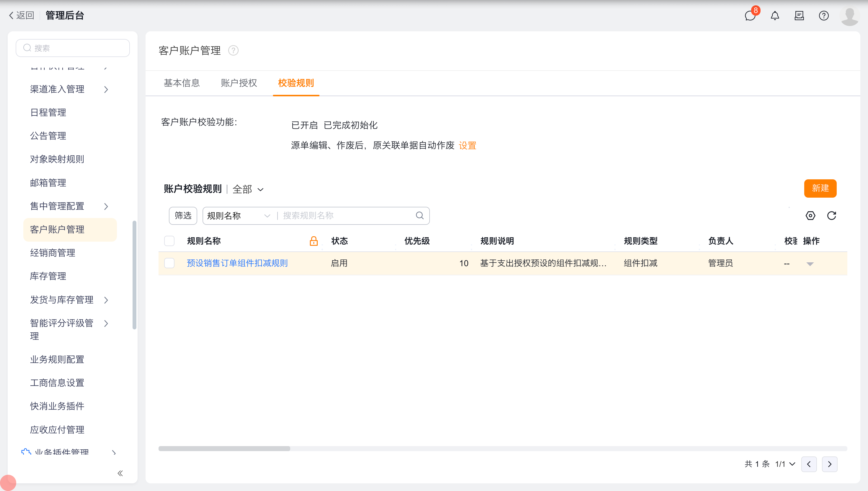
Task: Click the orange 新建 button
Action: tap(820, 188)
